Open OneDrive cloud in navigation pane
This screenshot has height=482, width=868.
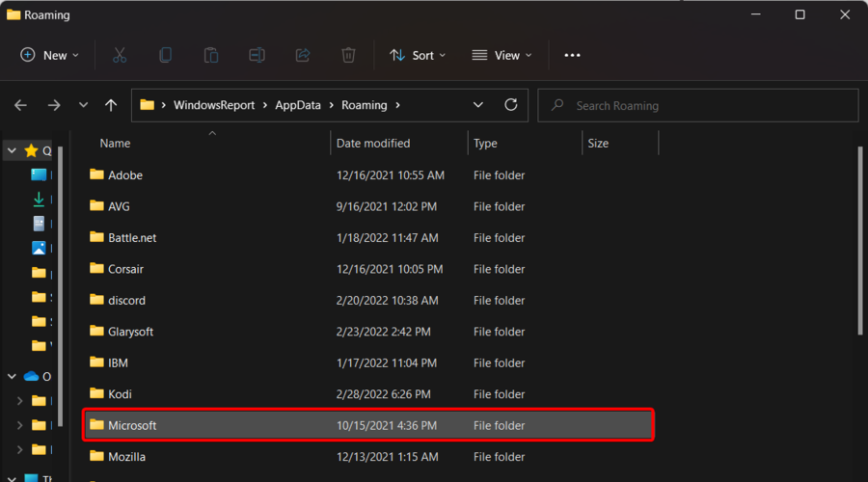pos(32,376)
